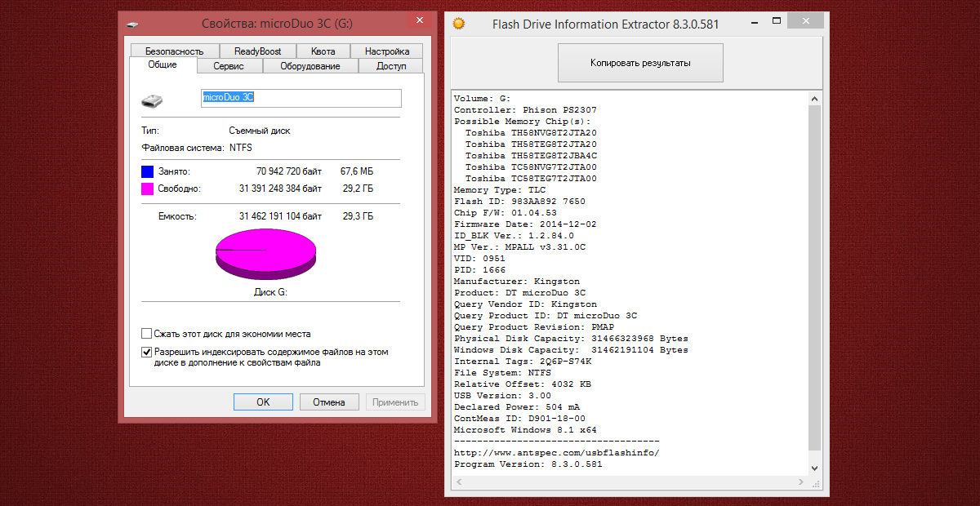Click the 'Internal Tags: 2Q6P-S74K' line
The image size is (980, 506).
click(x=523, y=361)
